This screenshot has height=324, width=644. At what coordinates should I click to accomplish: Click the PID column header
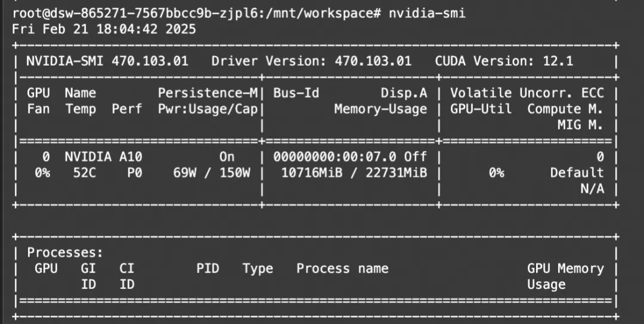coord(208,269)
